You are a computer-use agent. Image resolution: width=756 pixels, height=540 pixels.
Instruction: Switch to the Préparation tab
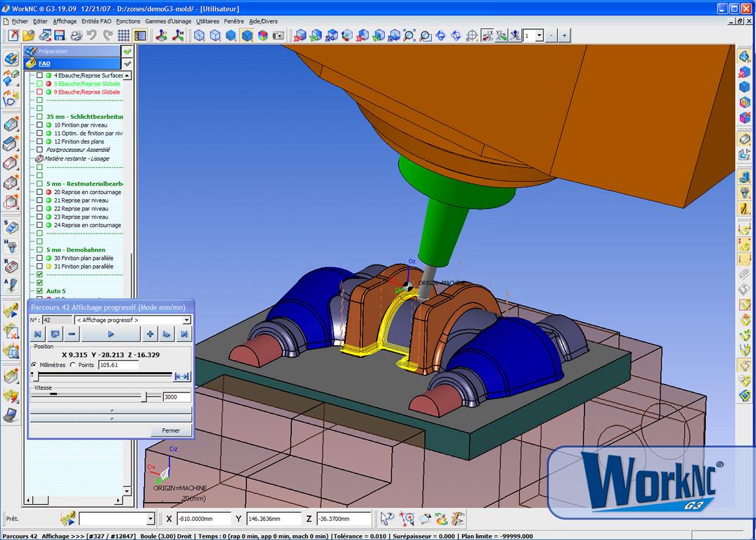(72, 51)
